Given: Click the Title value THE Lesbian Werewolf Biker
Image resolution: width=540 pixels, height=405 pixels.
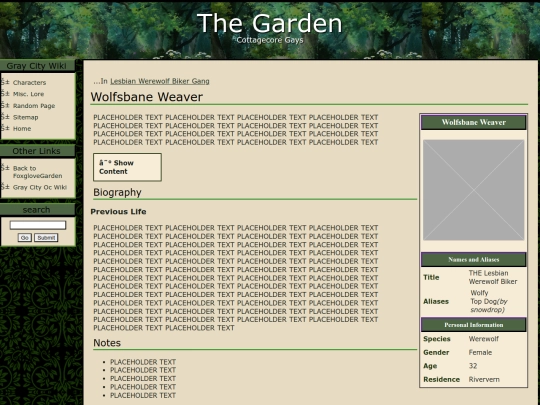Looking at the screenshot, I should coord(493,277).
